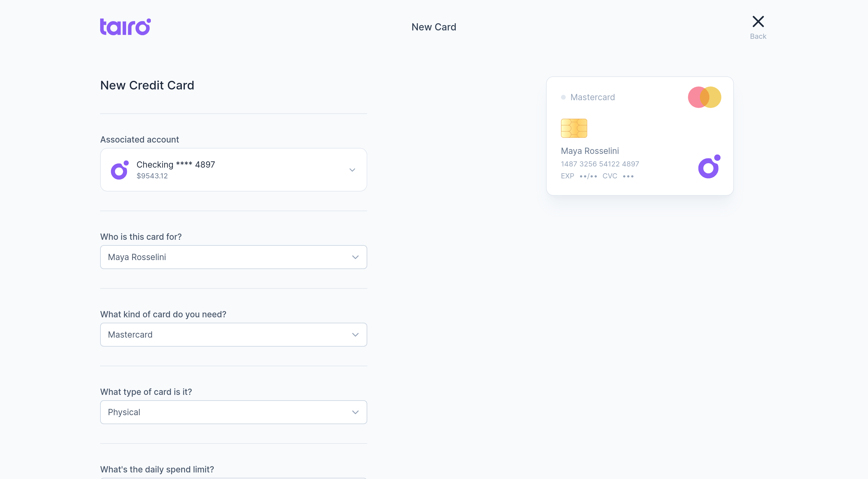Expand the Associated account chevron

352,170
